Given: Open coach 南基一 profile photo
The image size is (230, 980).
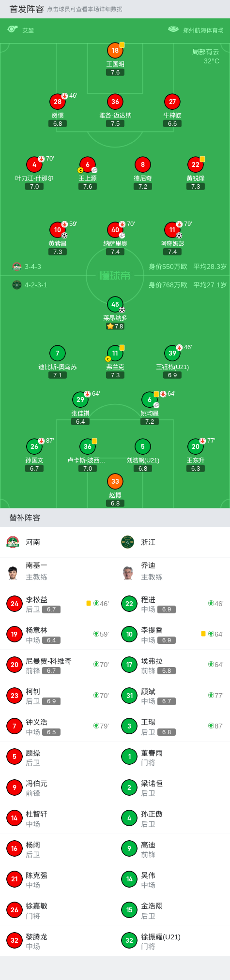Looking at the screenshot, I should point(13,572).
